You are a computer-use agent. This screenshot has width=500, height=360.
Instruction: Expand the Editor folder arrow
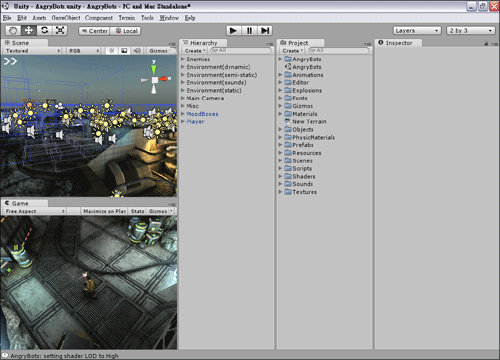[x=280, y=82]
